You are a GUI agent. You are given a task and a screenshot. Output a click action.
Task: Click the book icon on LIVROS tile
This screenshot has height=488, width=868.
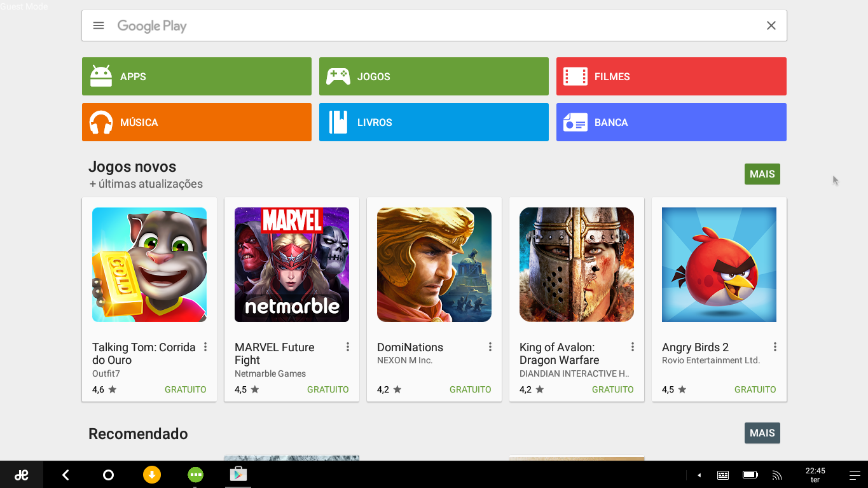tap(338, 122)
